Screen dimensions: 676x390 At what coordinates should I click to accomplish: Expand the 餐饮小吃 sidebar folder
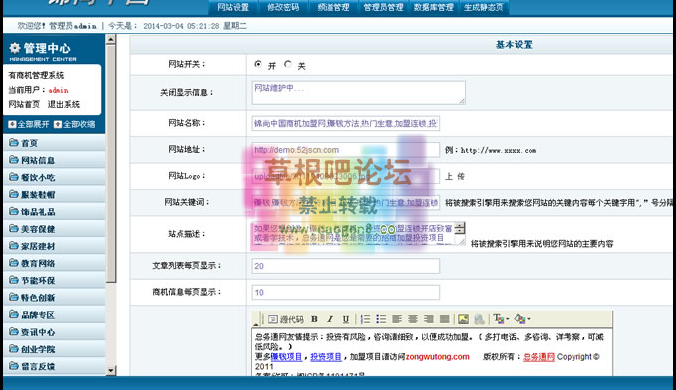(54, 177)
